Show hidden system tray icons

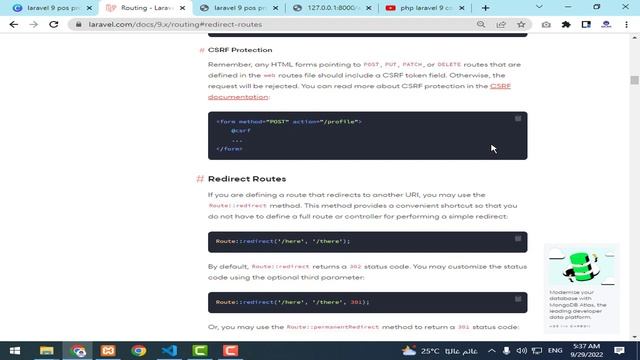[492, 351]
